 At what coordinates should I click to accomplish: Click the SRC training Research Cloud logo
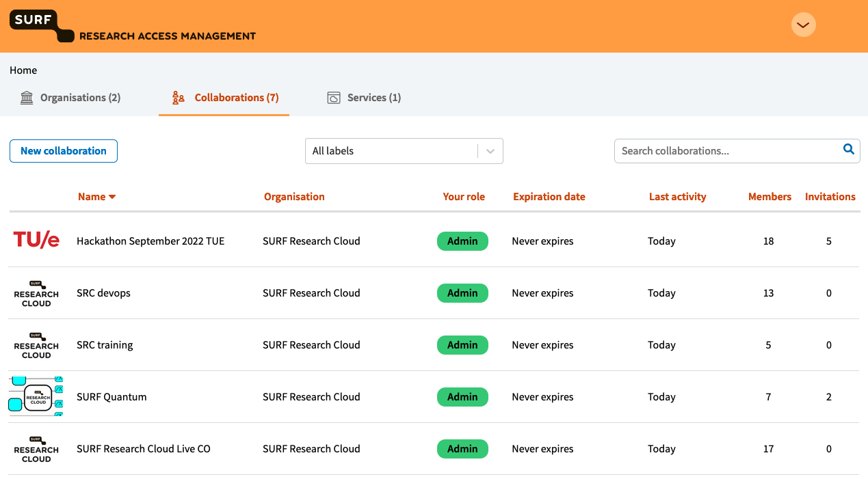(x=36, y=346)
